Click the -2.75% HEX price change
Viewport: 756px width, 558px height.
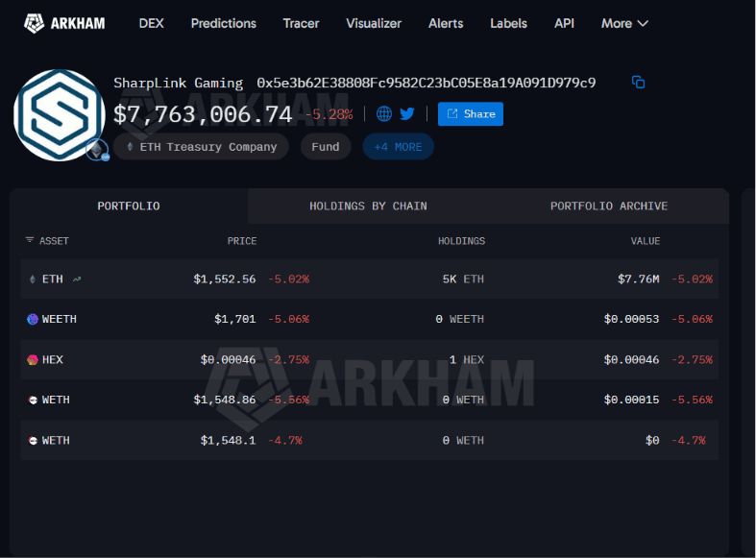click(x=289, y=359)
